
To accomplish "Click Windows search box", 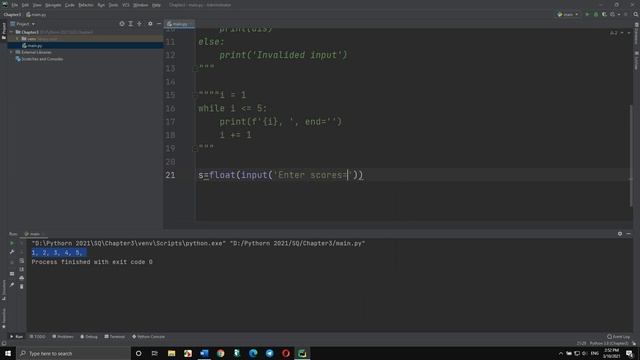I will coord(73,353).
